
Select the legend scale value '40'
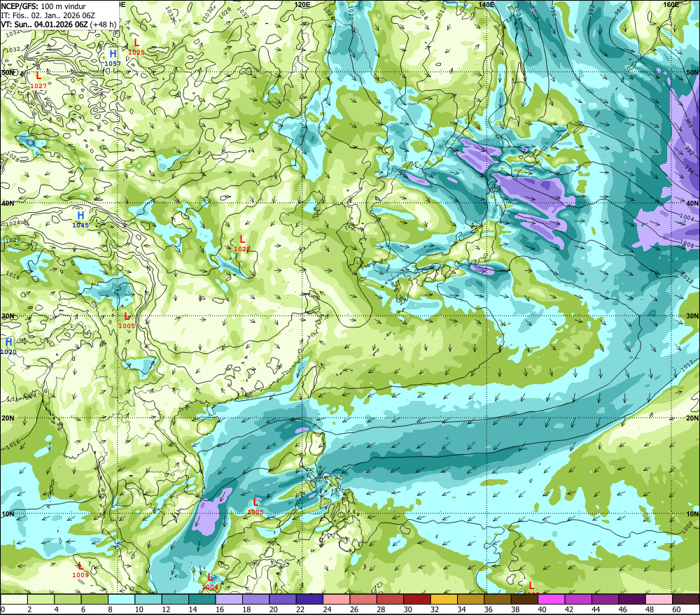click(x=542, y=609)
